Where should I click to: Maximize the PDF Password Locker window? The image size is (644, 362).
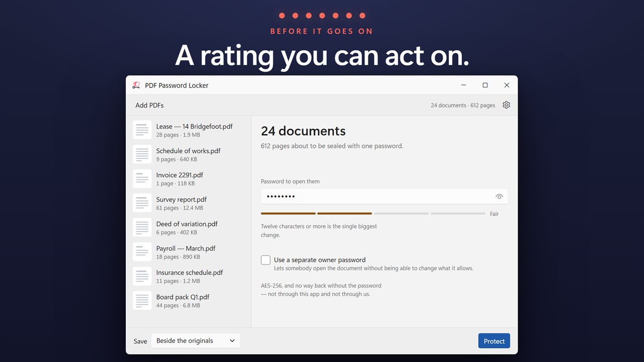485,85
